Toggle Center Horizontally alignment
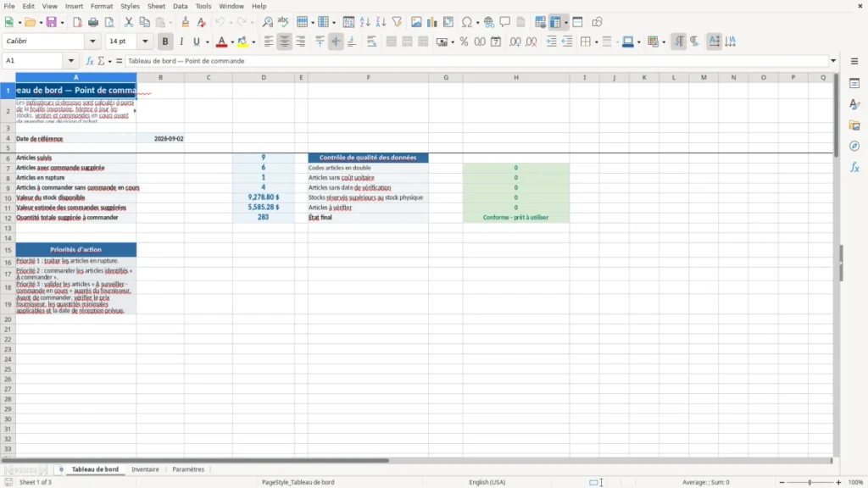Screen dimensions: 868x488 pos(285,42)
